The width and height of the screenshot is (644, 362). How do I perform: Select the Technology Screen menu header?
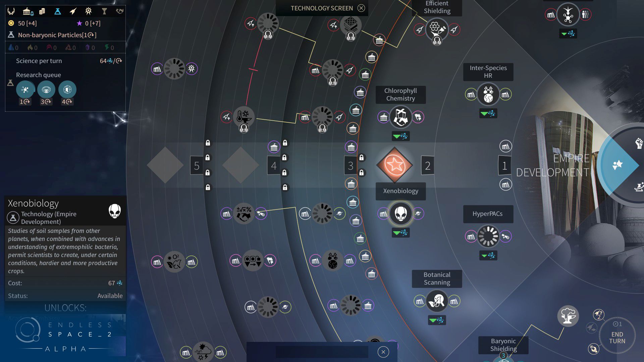(322, 8)
